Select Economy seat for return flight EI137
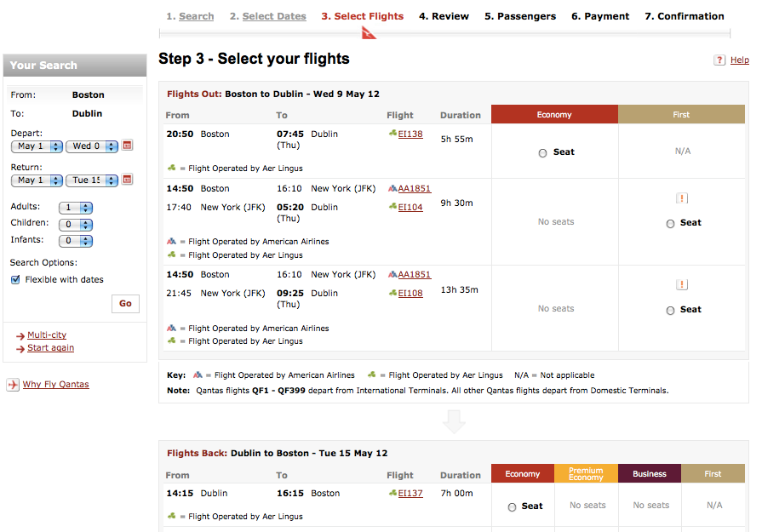This screenshot has height=532, width=762. [x=512, y=507]
